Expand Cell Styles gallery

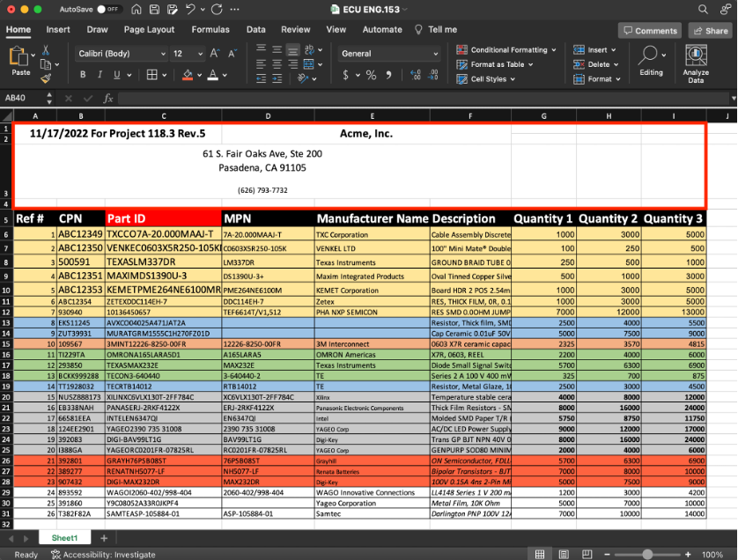point(486,79)
